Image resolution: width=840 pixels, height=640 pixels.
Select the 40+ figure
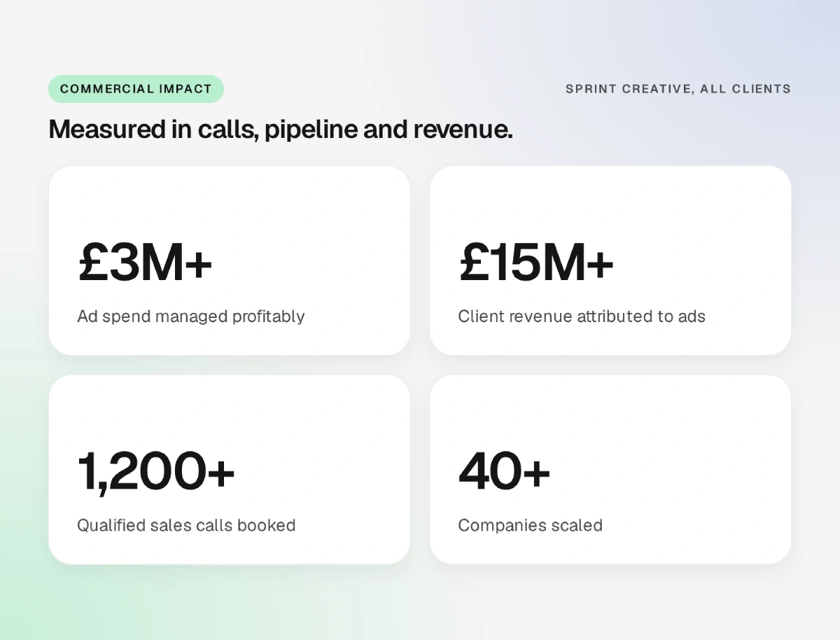click(505, 471)
